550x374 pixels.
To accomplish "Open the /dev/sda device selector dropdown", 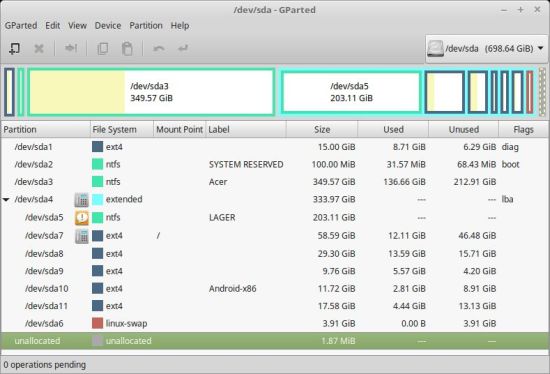I will point(486,48).
